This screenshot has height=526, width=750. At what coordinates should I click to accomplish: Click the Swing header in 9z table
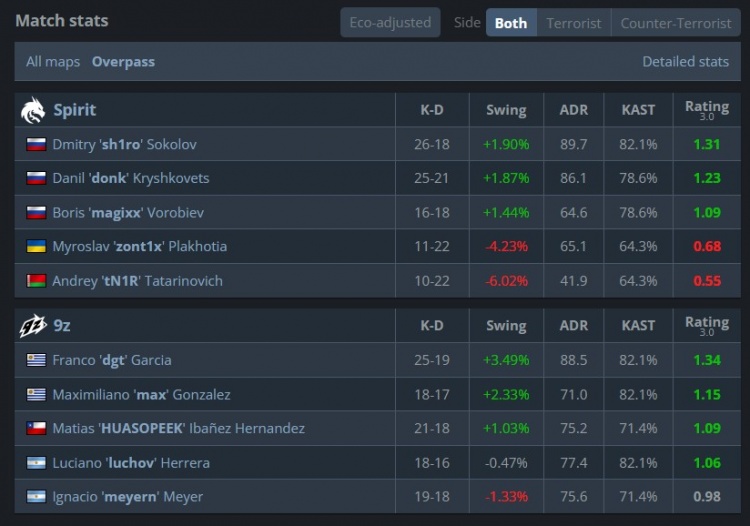[507, 326]
